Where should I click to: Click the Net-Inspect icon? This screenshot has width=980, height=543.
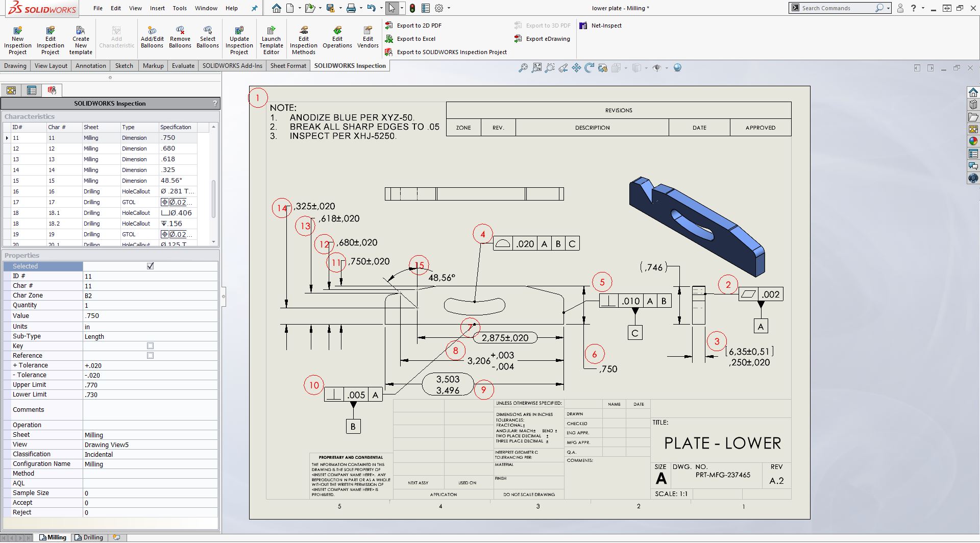pyautogui.click(x=583, y=26)
